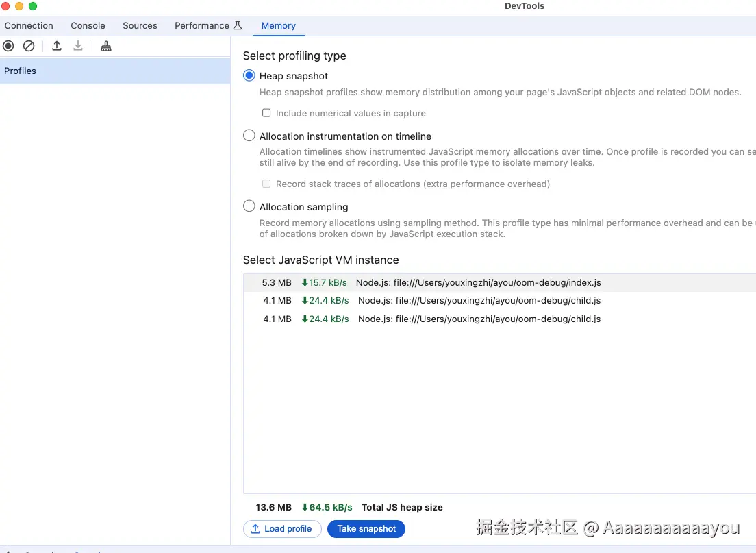
Task: Click the clear all profiles icon
Action: [29, 47]
